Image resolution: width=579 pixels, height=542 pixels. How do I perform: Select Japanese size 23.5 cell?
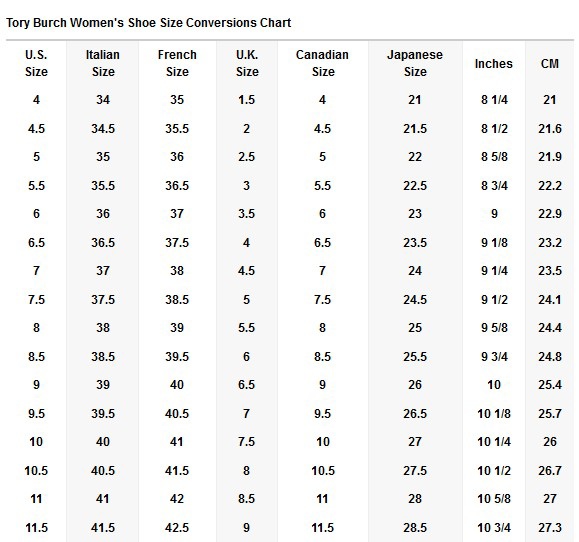pos(415,243)
